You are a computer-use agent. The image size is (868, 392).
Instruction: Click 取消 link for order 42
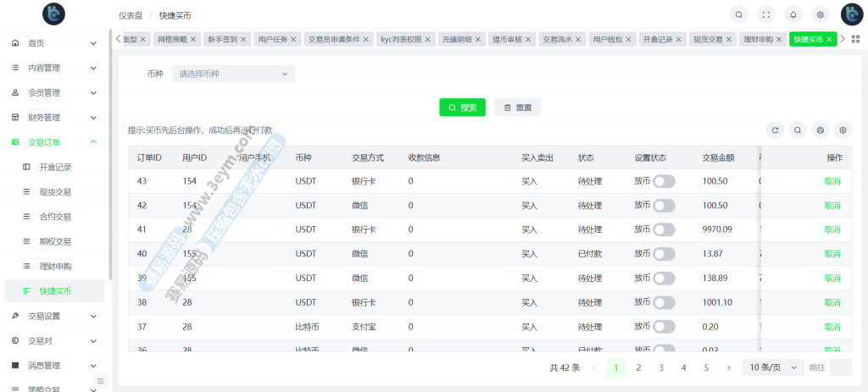point(832,206)
